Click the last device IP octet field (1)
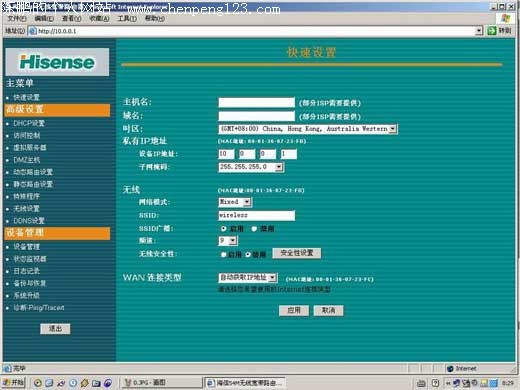Viewport: 520px width, 390px height. pos(288,154)
